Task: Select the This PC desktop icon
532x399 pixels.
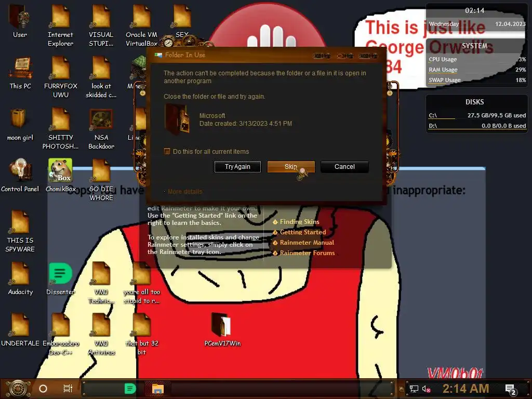Action: (x=20, y=73)
